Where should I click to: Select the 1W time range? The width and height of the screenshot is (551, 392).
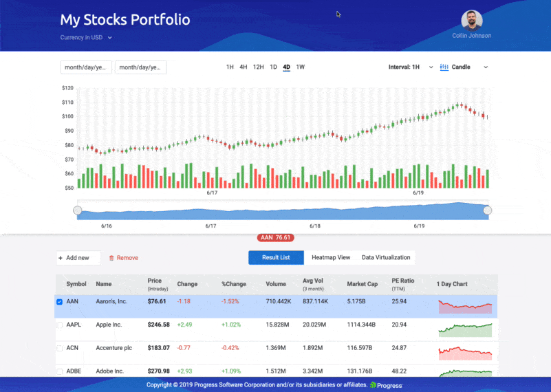[300, 67]
